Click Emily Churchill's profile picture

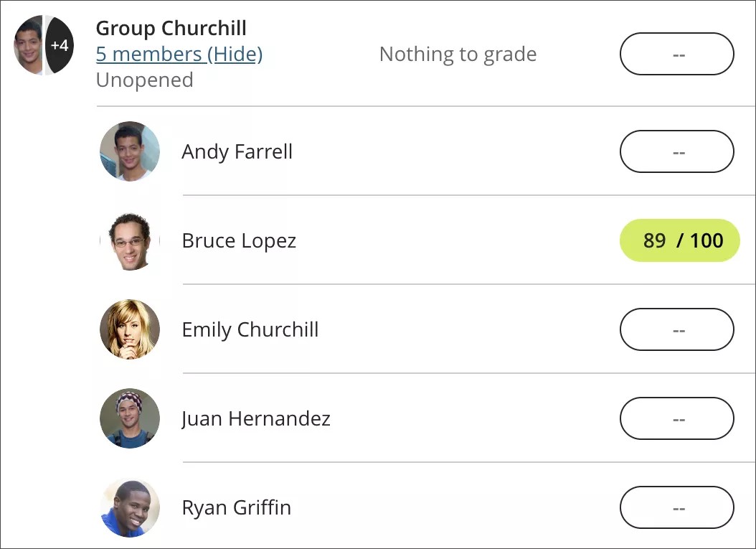click(x=129, y=329)
